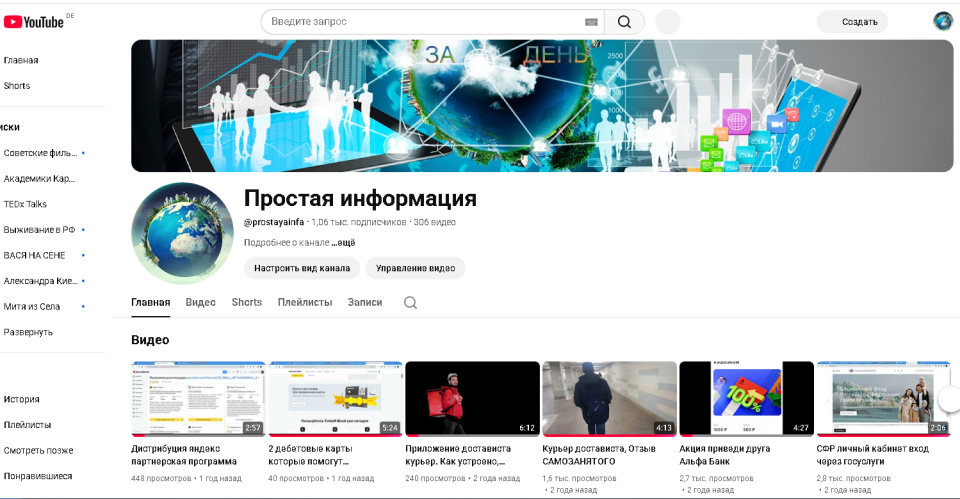This screenshot has height=499, width=960.
Task: Click title '2 дебетовые карты которые помогут...'
Action: (310, 455)
